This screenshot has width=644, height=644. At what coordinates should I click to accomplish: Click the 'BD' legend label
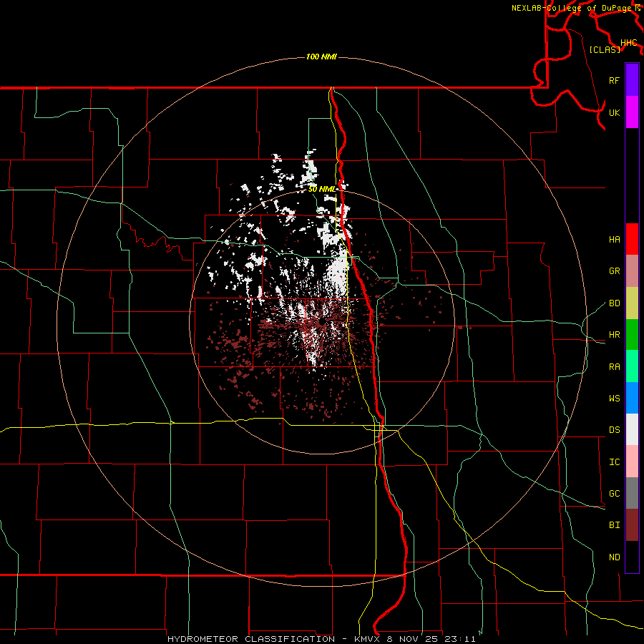[x=614, y=303]
